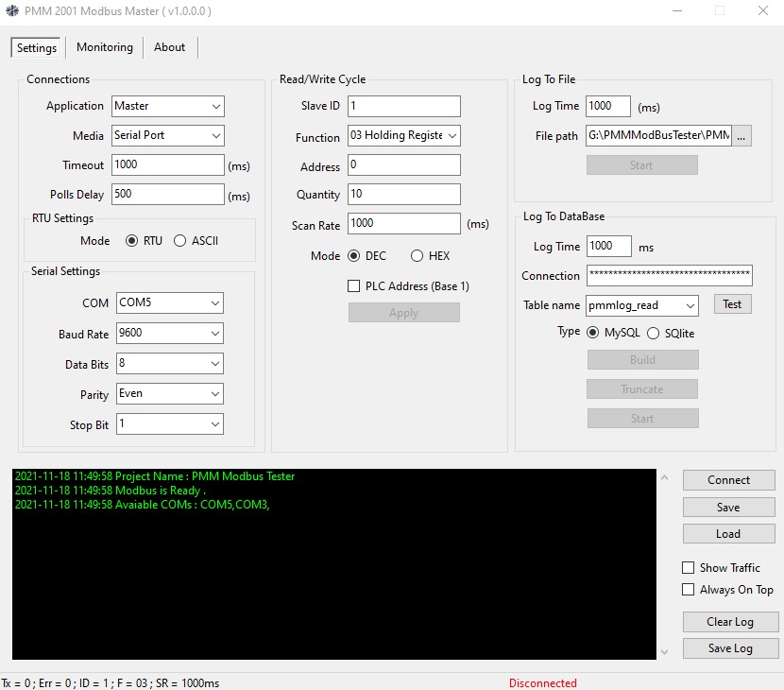Click the Quantity input field
Viewport: 784px width, 690px height.
pyautogui.click(x=404, y=194)
